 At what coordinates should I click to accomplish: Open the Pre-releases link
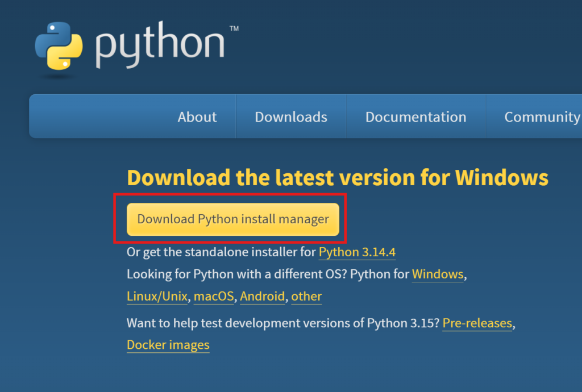[x=477, y=323]
